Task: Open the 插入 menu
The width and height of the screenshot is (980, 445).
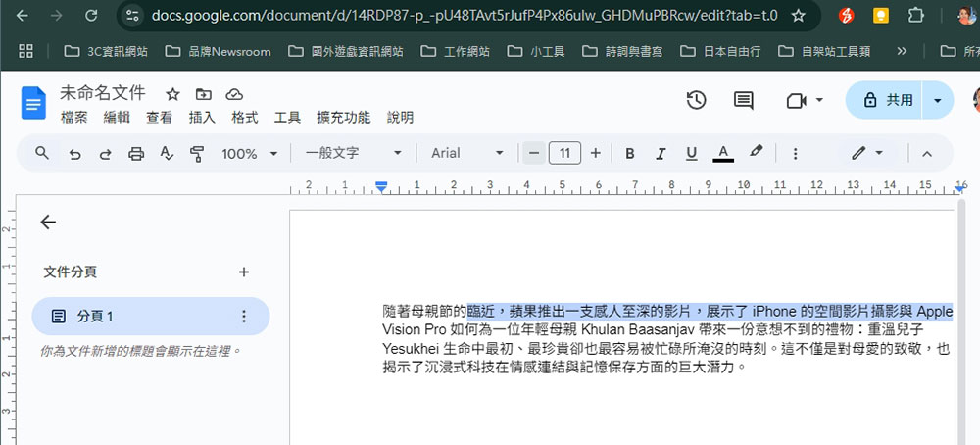Action: point(202,118)
